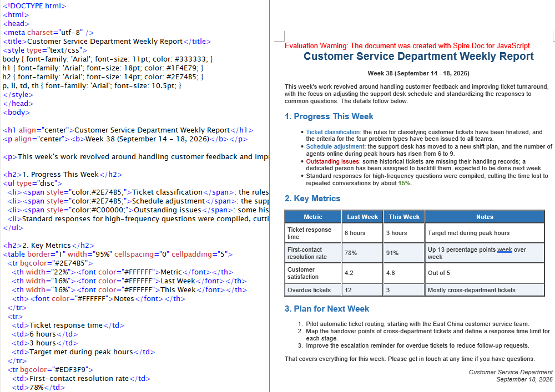The width and height of the screenshot is (555, 392).
Task: Click the red 'Outstanding issues' text
Action: click(332, 161)
